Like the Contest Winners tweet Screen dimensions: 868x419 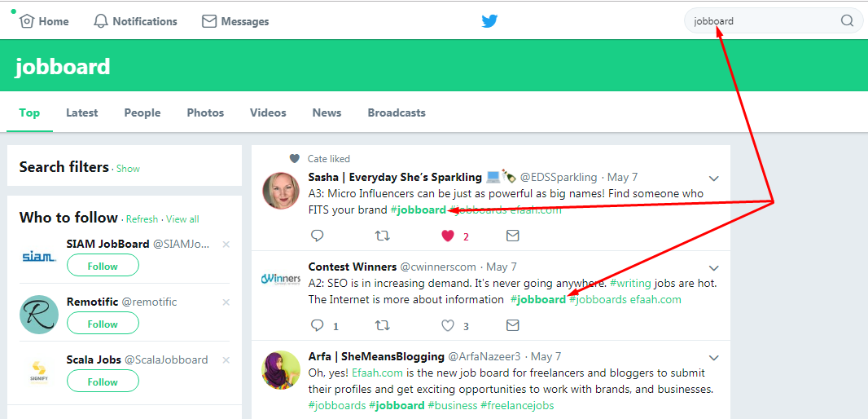[x=447, y=326]
